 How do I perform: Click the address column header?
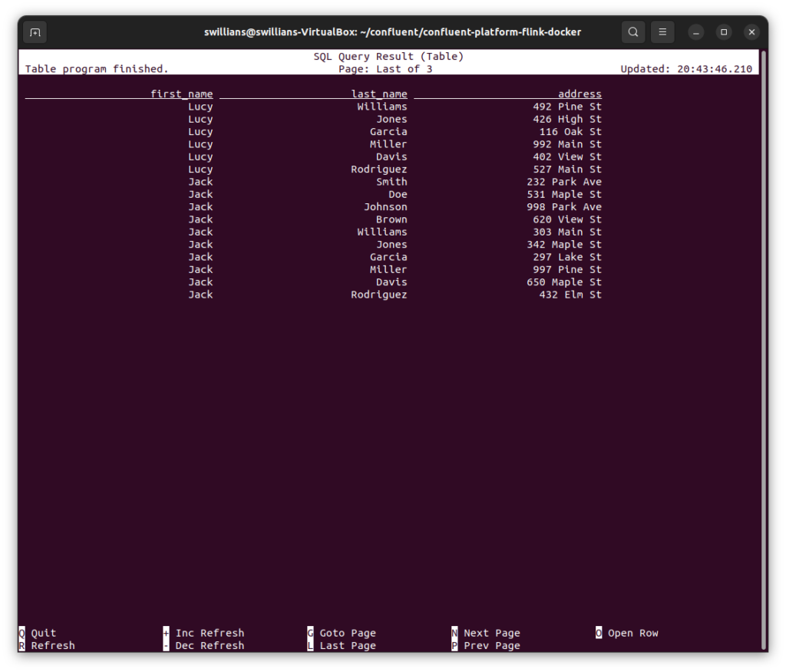580,94
